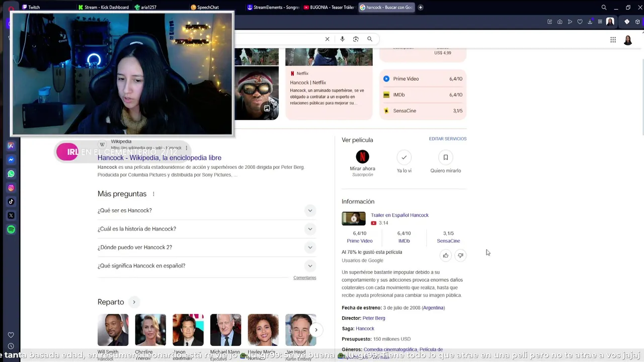Clear the Google search box

coord(327,39)
